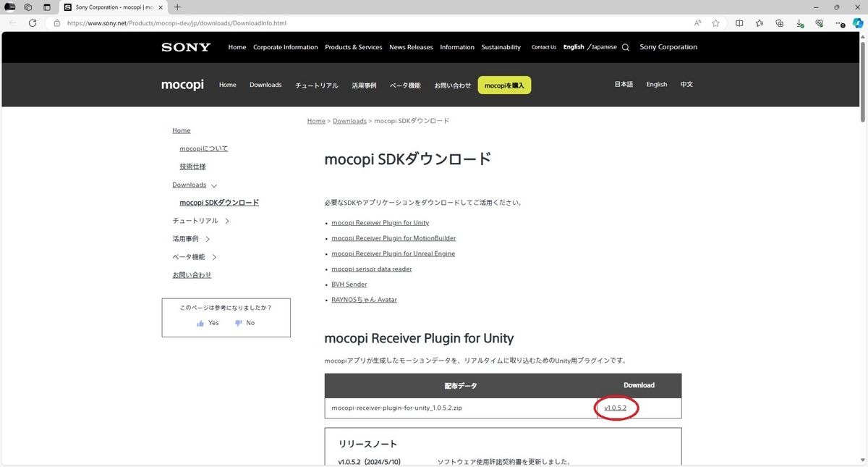The width and height of the screenshot is (868, 467).
Task: Switch mocopi page to 中文
Action: tap(686, 85)
